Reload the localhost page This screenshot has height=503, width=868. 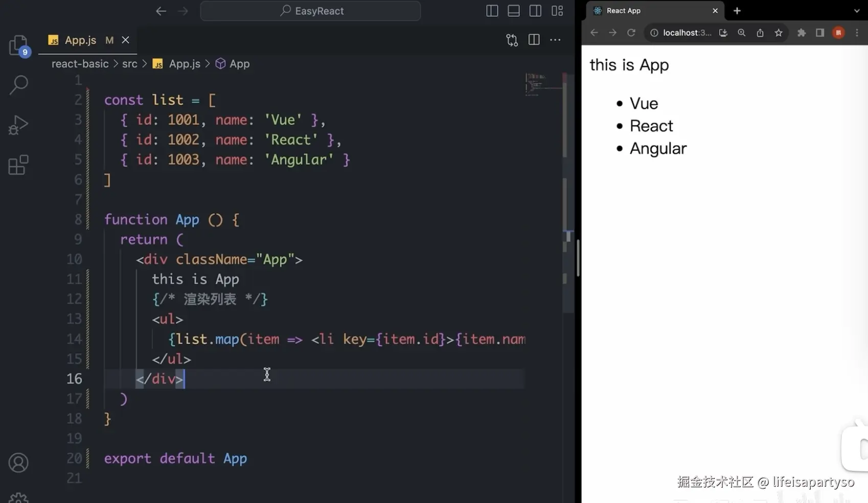pyautogui.click(x=631, y=33)
